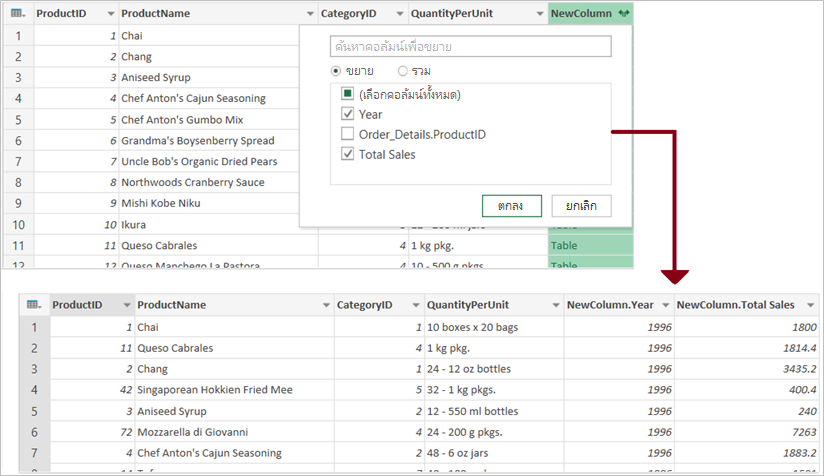The width and height of the screenshot is (824, 476).
Task: Uncheck the Year checkbox
Action: tap(347, 114)
